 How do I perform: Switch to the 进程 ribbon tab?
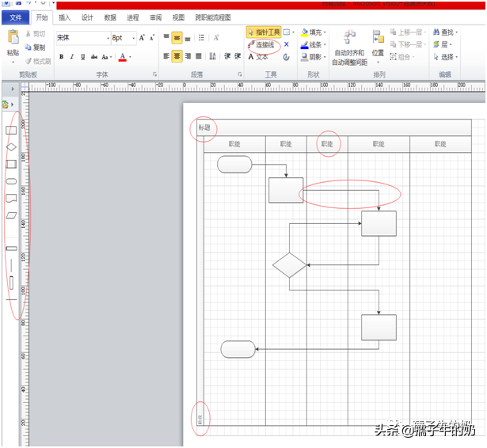tap(133, 17)
